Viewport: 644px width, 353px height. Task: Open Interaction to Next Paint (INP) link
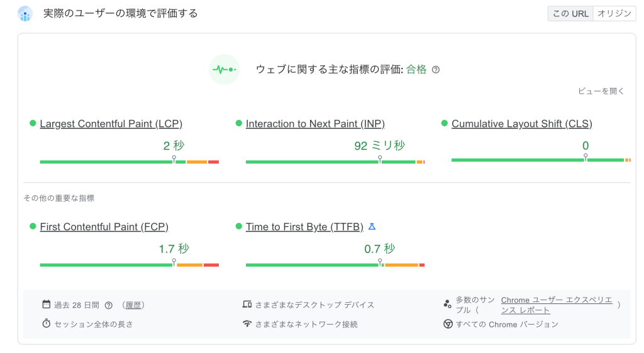point(315,124)
